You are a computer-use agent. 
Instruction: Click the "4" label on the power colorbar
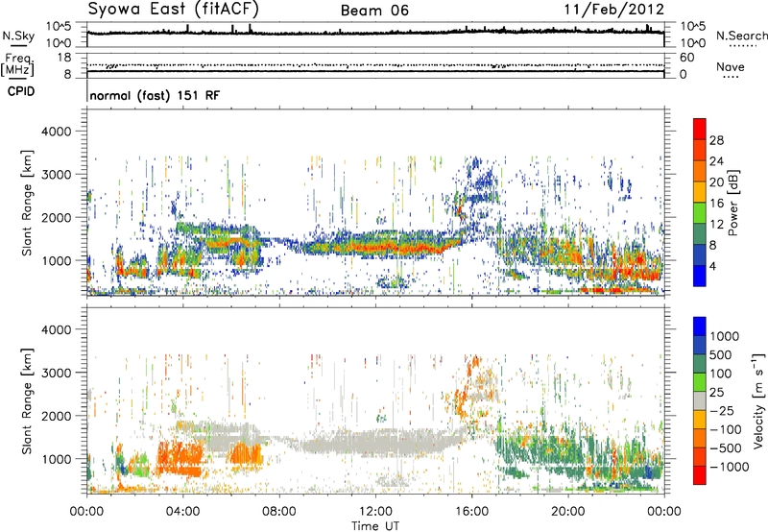point(712,267)
